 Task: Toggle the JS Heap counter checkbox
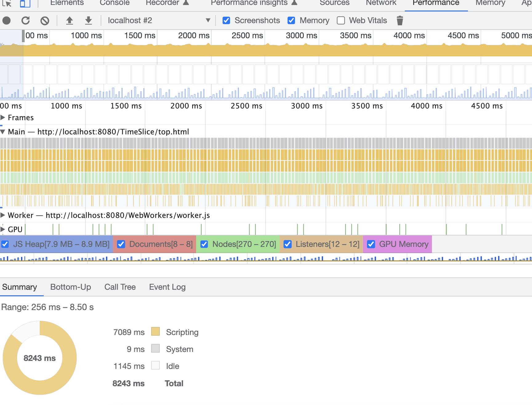(5, 244)
